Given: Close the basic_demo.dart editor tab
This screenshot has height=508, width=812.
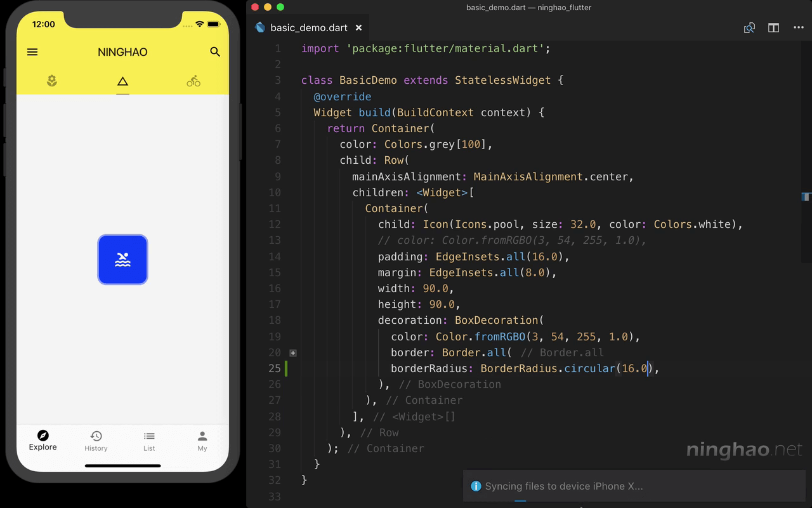Looking at the screenshot, I should tap(358, 28).
